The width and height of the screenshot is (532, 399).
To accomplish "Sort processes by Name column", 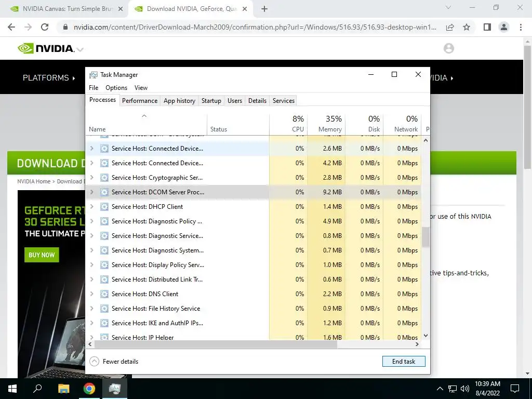I will click(146, 124).
